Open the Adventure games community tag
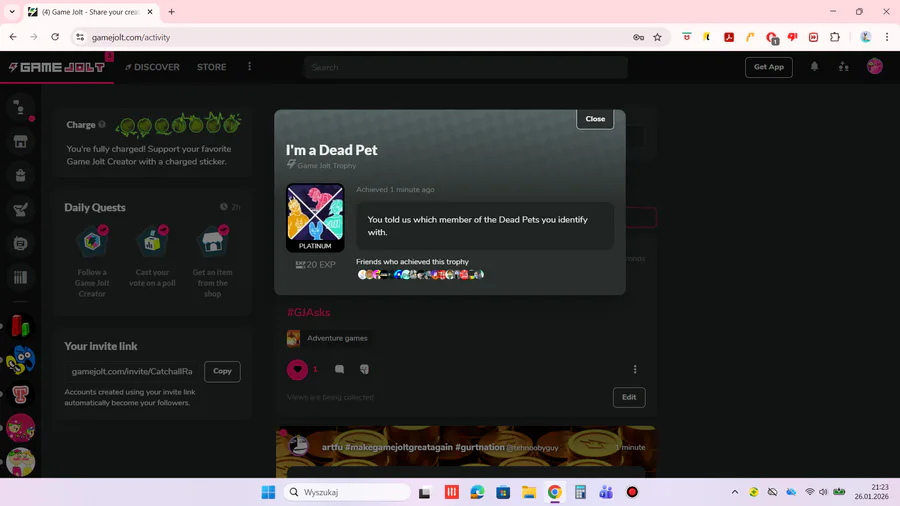 (328, 338)
